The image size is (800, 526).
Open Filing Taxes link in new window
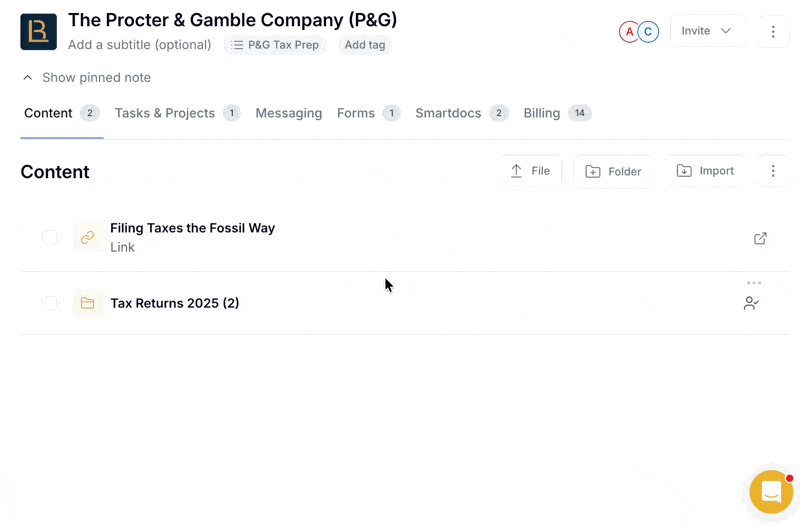pyautogui.click(x=760, y=238)
